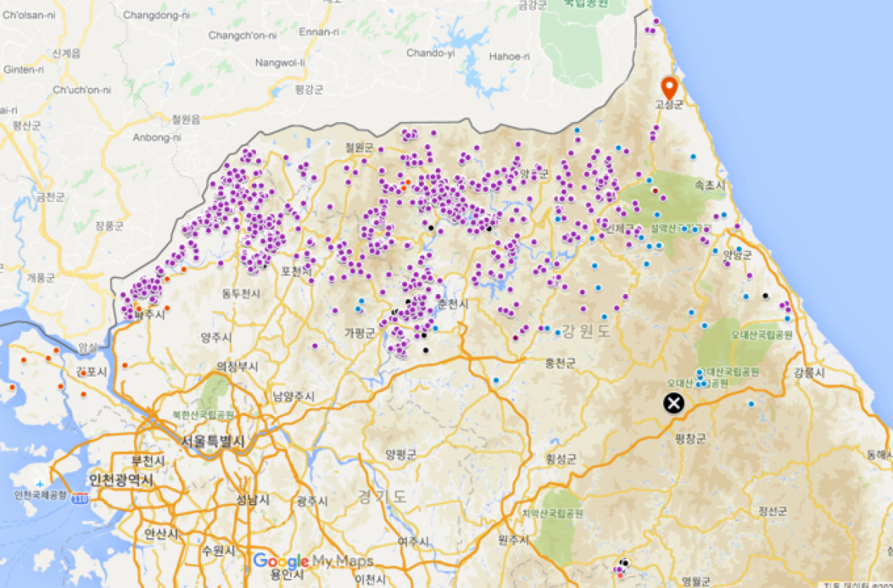Select the pink dot near 영월군
This screenshot has width=893, height=588.
pos(619,574)
